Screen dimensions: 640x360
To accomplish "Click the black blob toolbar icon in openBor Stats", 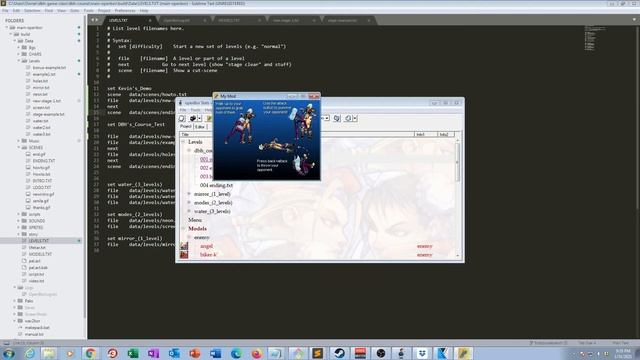I will pos(193,118).
